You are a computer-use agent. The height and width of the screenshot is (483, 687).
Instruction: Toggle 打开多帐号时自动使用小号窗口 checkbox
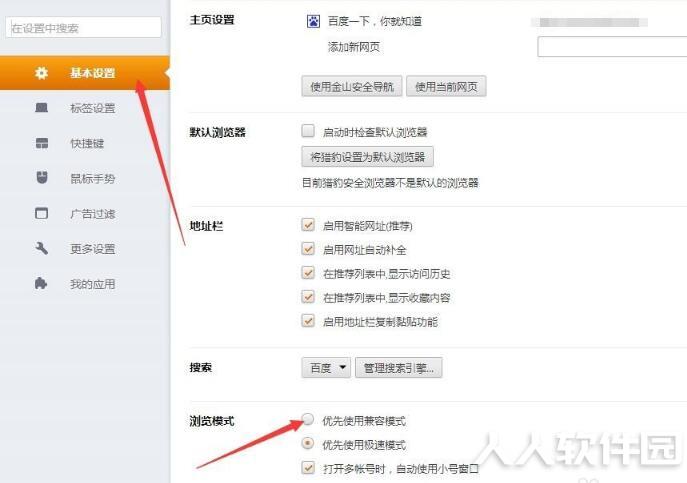308,468
